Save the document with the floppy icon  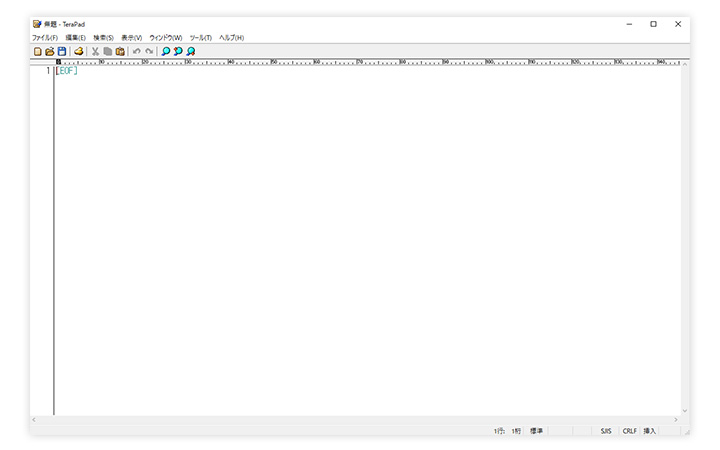click(61, 51)
